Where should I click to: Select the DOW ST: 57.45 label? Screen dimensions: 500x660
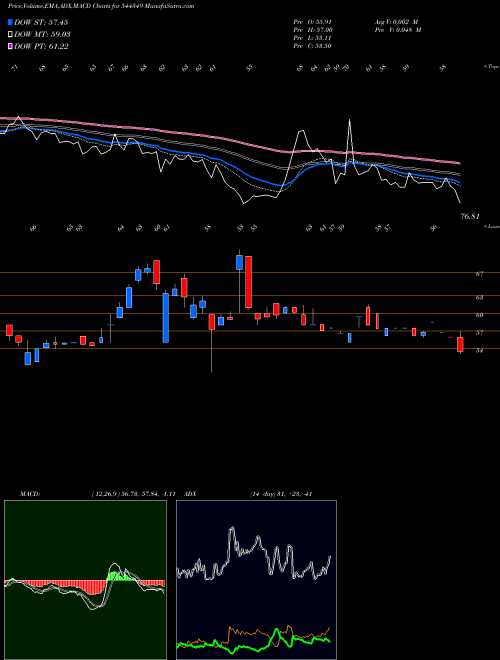[x=41, y=22]
